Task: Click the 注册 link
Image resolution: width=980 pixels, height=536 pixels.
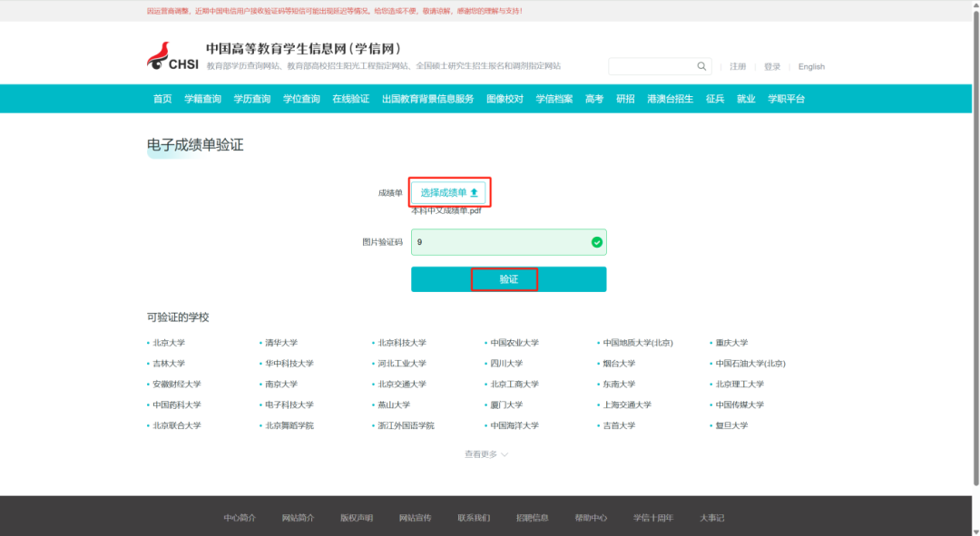Action: 738,67
